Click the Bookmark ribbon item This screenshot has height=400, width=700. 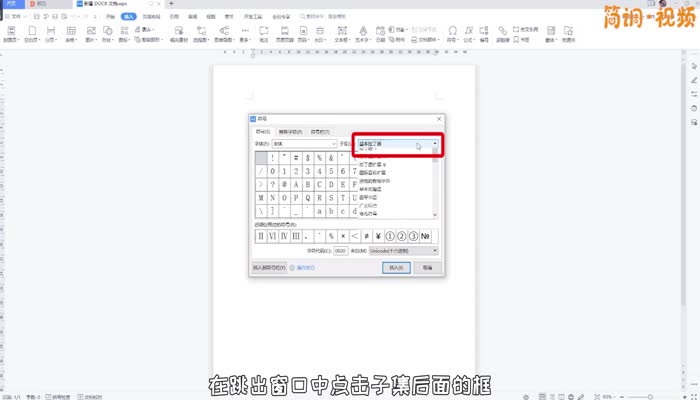point(521,40)
